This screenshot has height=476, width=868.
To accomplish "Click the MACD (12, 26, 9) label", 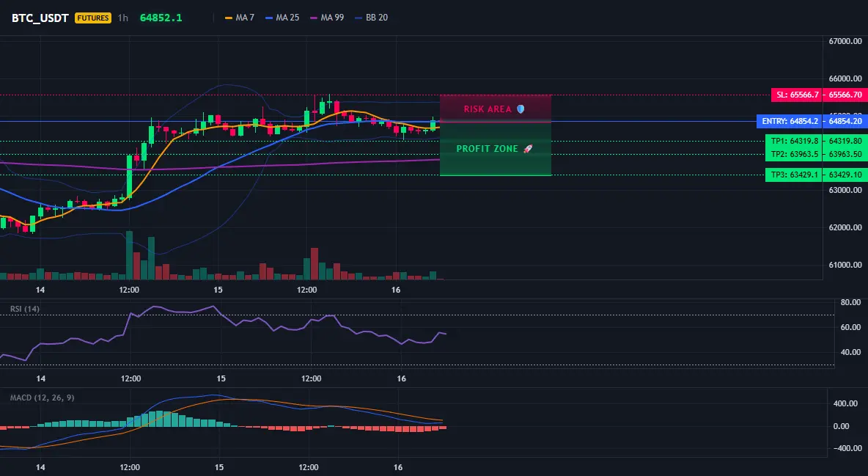I will coord(42,398).
